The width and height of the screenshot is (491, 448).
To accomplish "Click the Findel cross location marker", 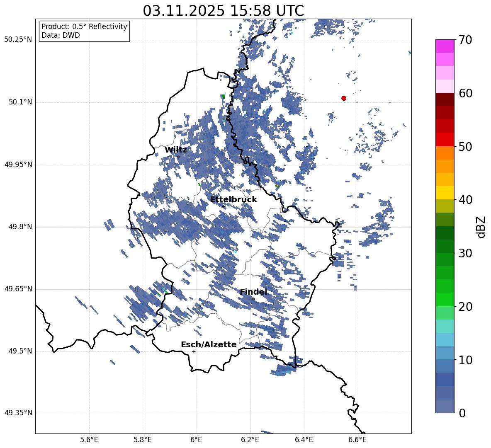I will 253,299.
